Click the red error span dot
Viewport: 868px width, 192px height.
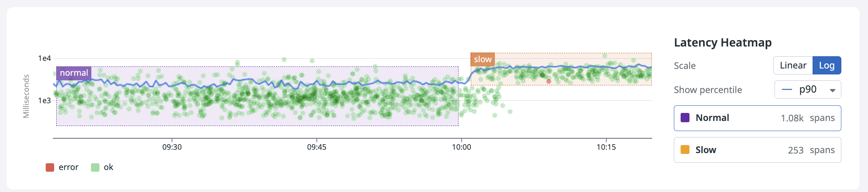point(549,81)
